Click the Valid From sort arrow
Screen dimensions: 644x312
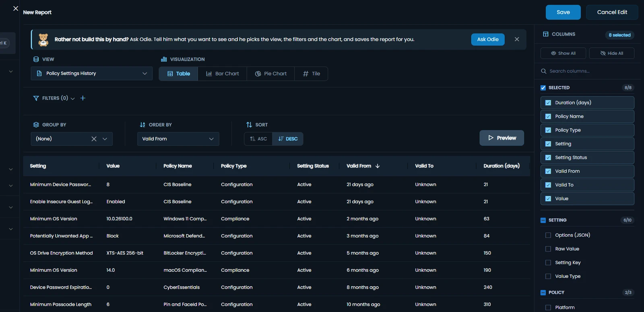[x=378, y=166]
